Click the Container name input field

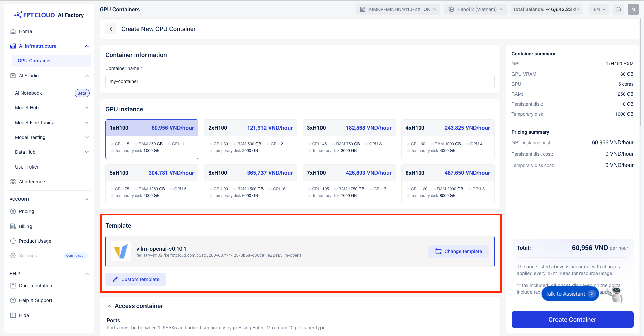click(x=300, y=81)
